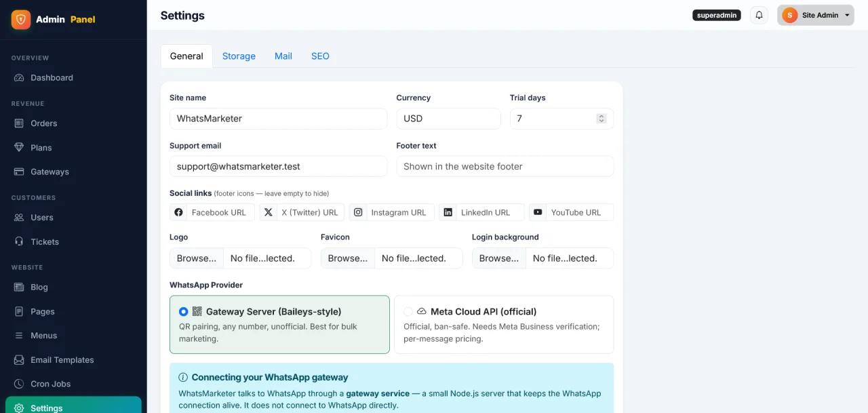Click the Orders icon in sidebar
868x413 pixels.
point(19,123)
